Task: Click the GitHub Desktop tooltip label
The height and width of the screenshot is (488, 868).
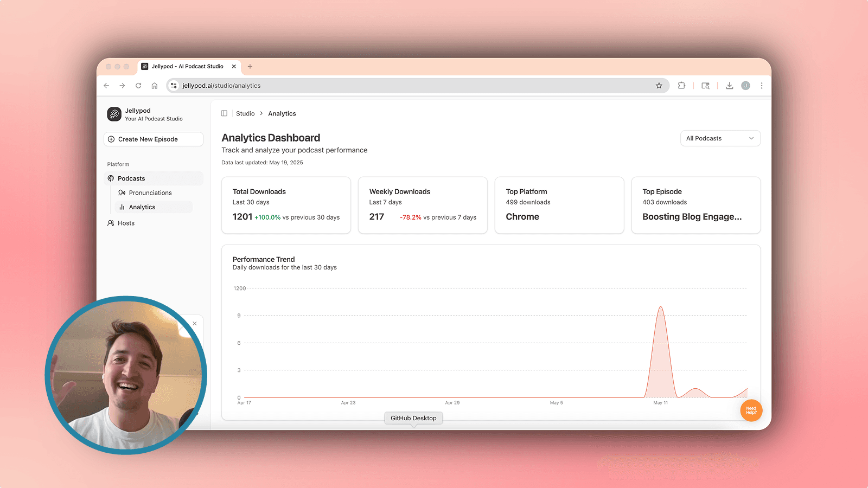Action: (x=413, y=418)
